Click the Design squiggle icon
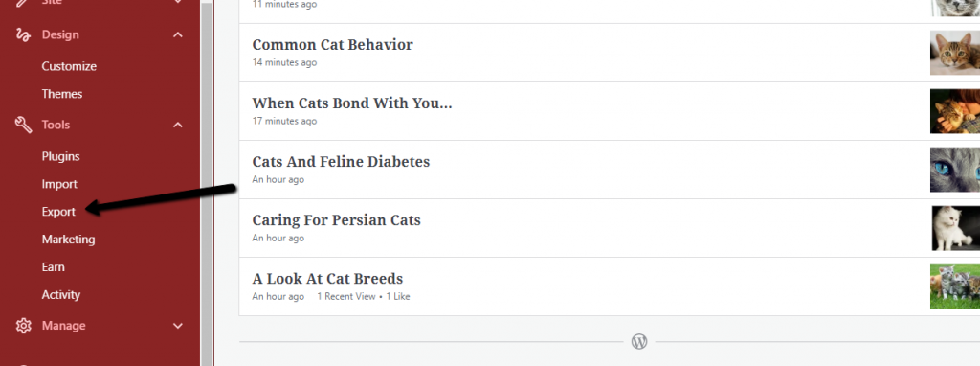Image resolution: width=980 pixels, height=366 pixels. click(23, 35)
